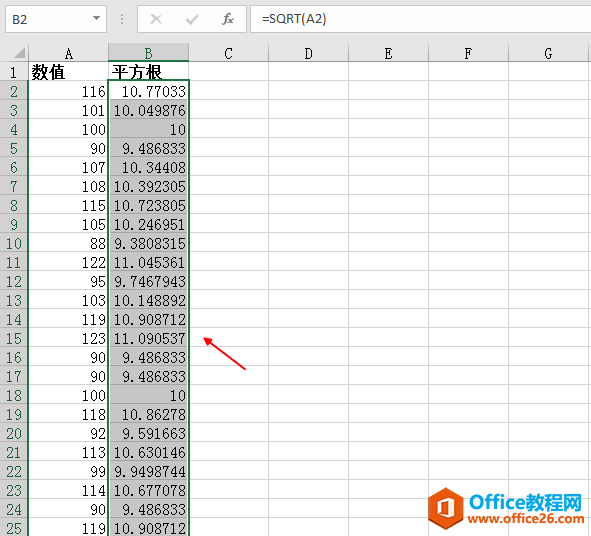
Task: Click cell B6 containing 10.34408
Action: (x=149, y=167)
